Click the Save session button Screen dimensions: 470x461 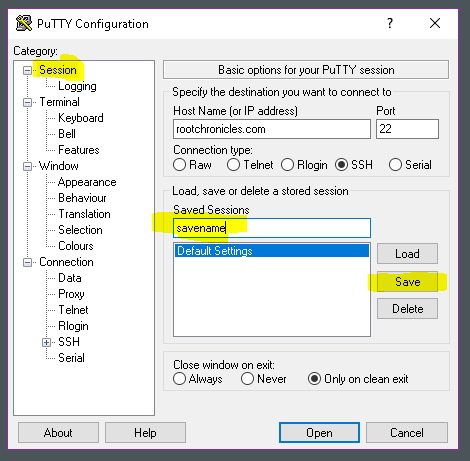pyautogui.click(x=407, y=282)
